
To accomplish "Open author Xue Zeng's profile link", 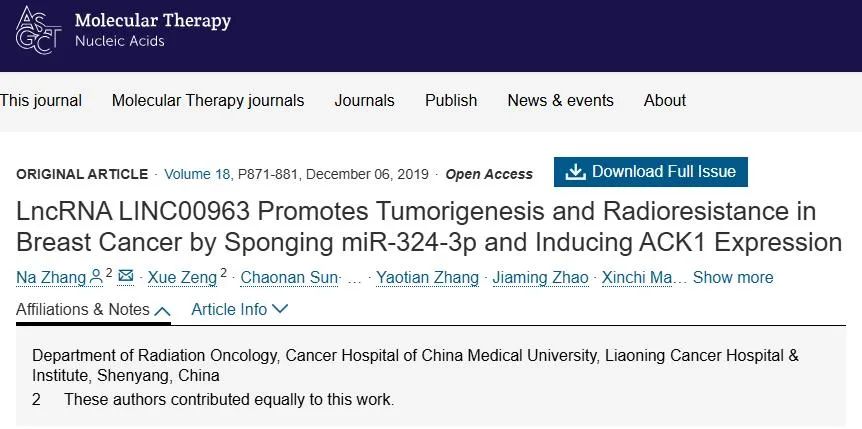I will tap(183, 277).
